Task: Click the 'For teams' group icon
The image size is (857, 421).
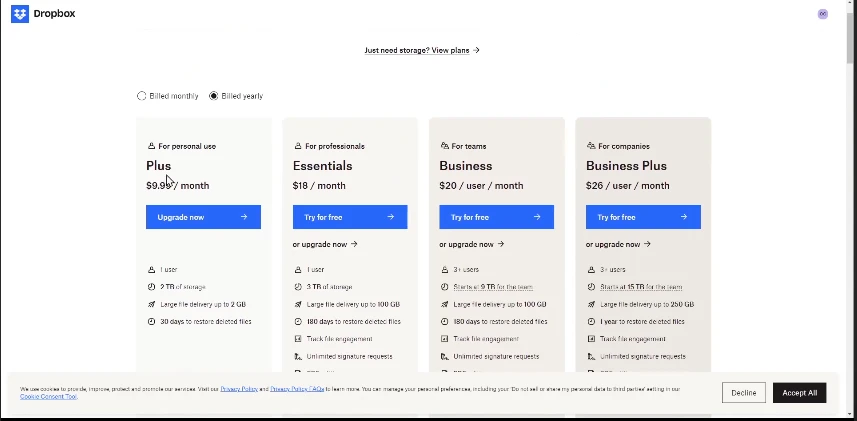Action: (444, 146)
